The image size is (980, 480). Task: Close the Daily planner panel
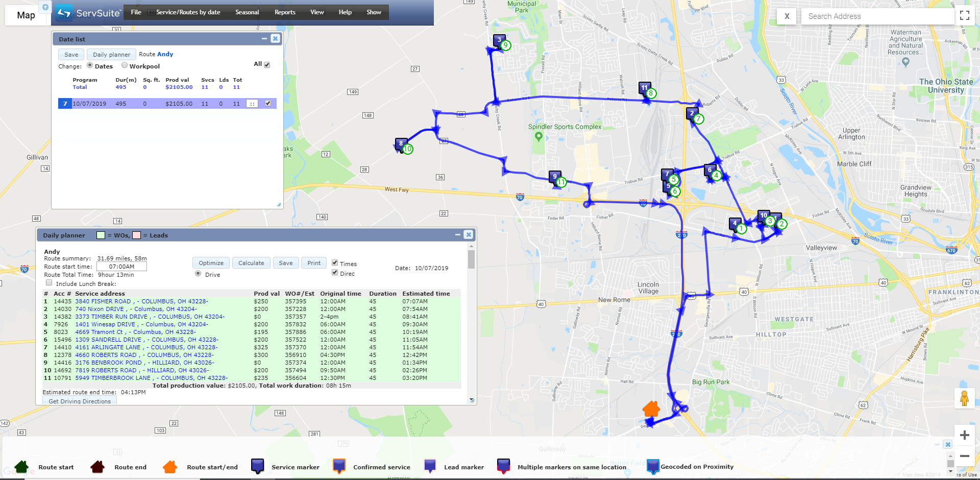click(x=468, y=235)
